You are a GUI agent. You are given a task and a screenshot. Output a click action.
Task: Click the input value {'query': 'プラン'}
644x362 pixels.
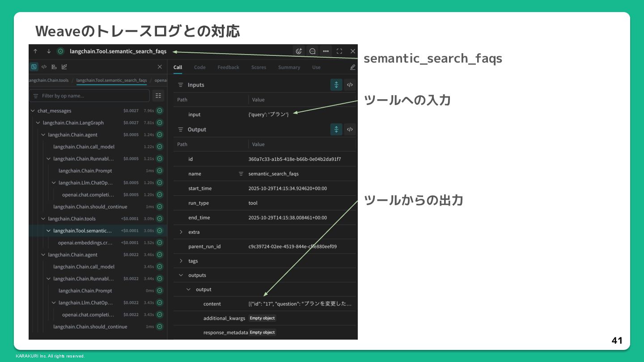pos(269,114)
